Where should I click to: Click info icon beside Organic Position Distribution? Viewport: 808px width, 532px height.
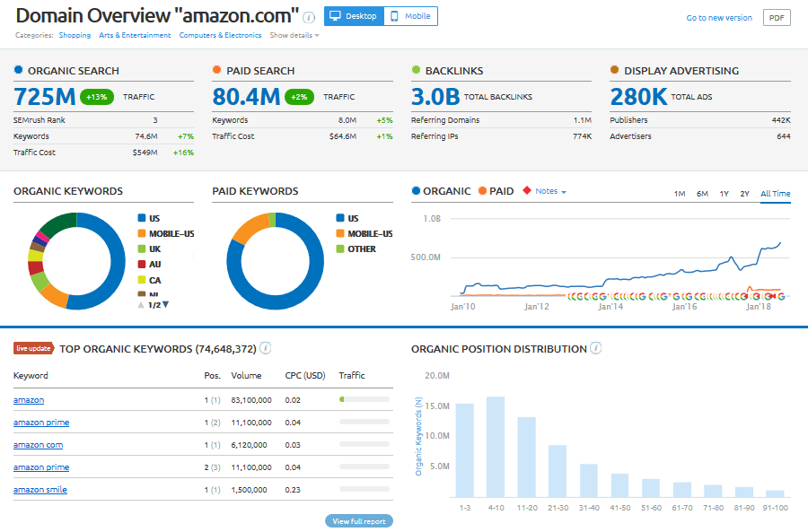[x=596, y=348]
